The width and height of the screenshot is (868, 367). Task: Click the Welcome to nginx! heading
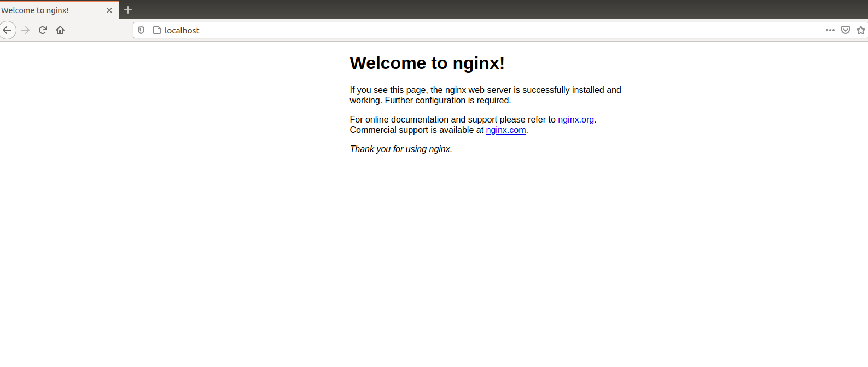[x=427, y=63]
